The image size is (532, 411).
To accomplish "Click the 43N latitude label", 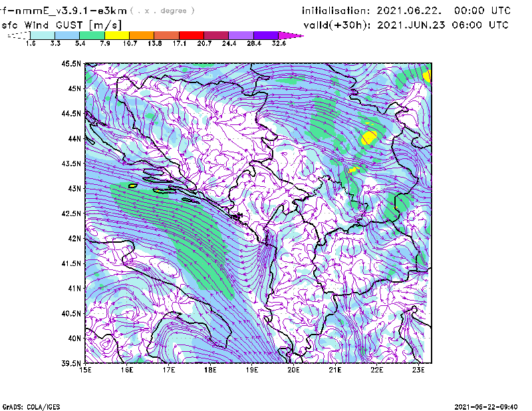I will (x=74, y=188).
